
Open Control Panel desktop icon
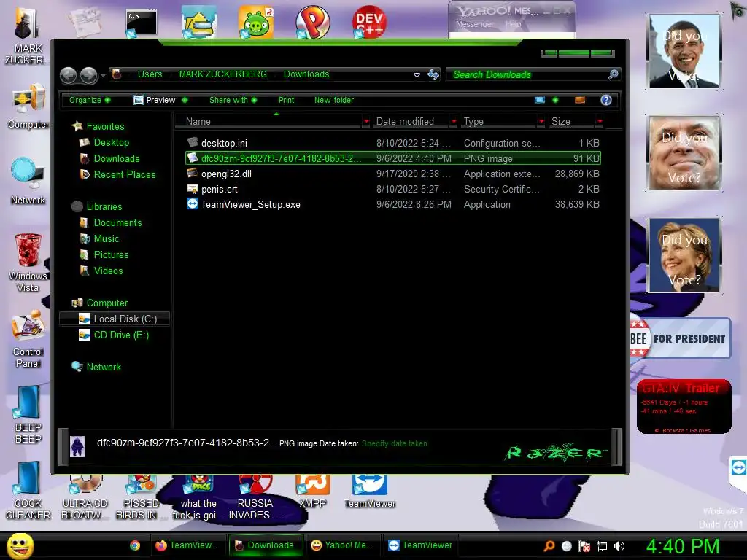[28, 340]
